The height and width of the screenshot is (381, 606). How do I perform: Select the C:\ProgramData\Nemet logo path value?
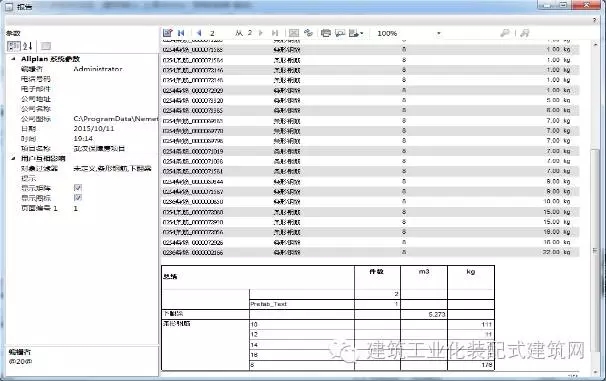(116, 119)
